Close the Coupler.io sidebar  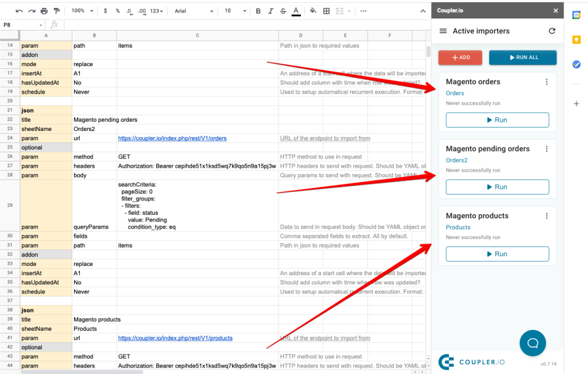tap(556, 10)
